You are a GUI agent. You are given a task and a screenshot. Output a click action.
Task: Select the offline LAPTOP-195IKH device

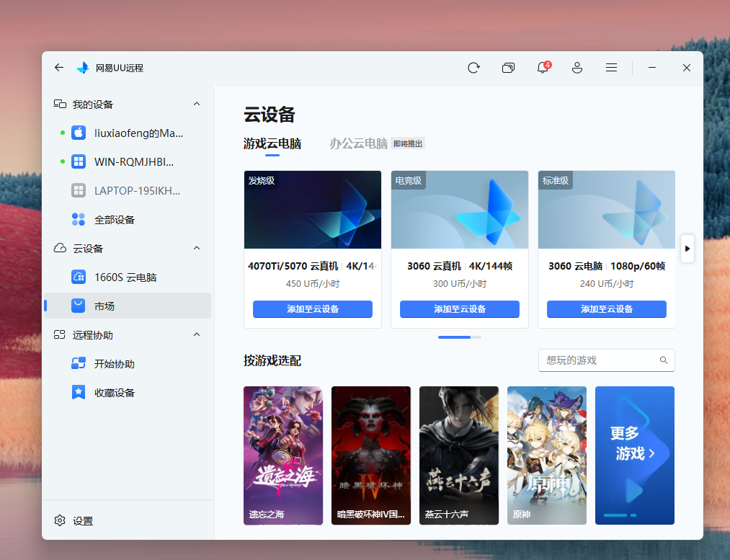tap(128, 191)
